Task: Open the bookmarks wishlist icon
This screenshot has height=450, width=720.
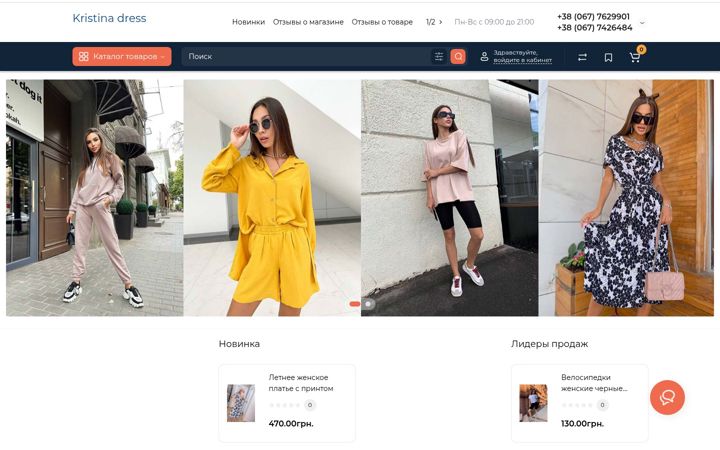Action: coord(608,57)
